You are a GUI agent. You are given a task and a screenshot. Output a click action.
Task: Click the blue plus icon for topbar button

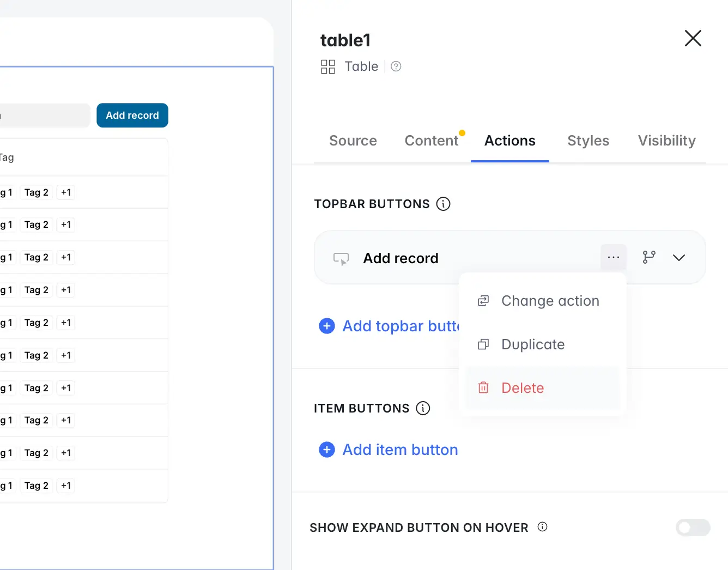[x=327, y=326]
